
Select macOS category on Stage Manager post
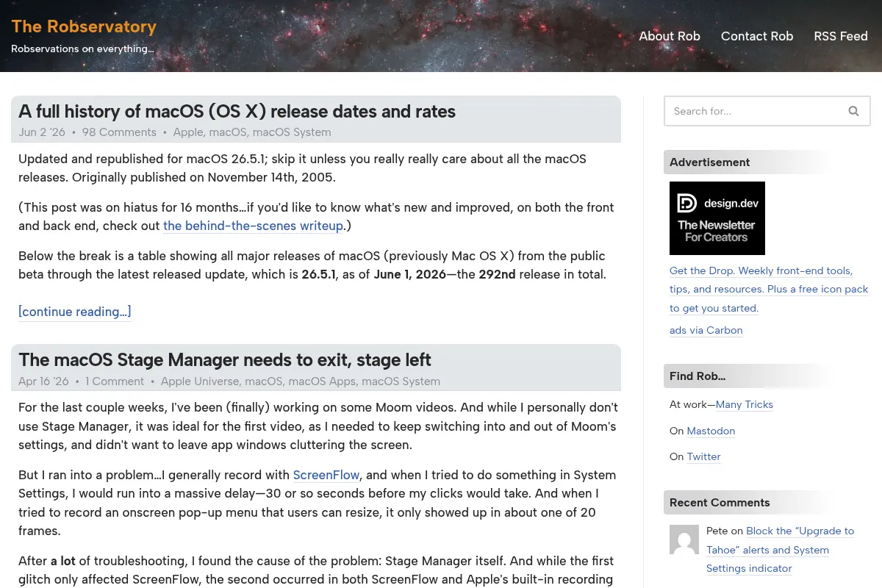coord(264,381)
